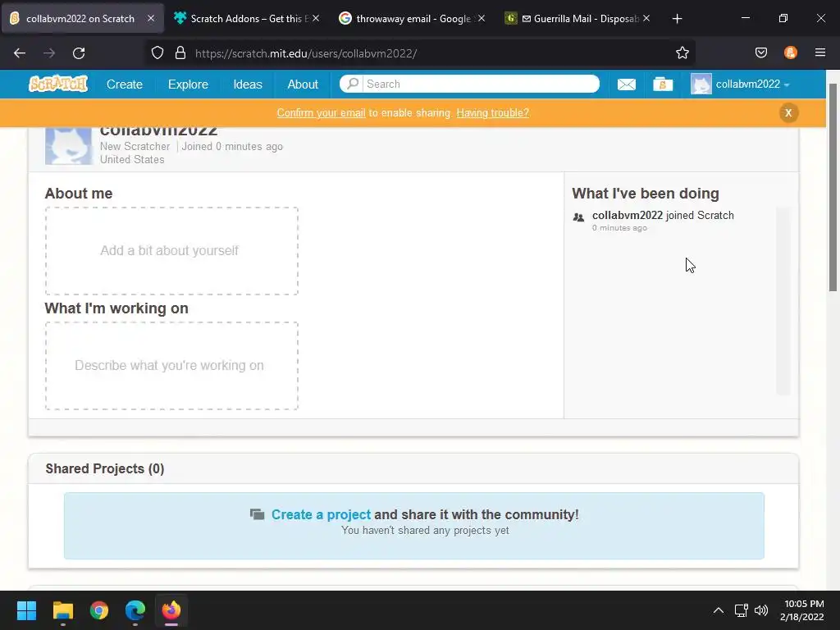Open File Explorer from taskbar
The image size is (840, 630).
62,610
